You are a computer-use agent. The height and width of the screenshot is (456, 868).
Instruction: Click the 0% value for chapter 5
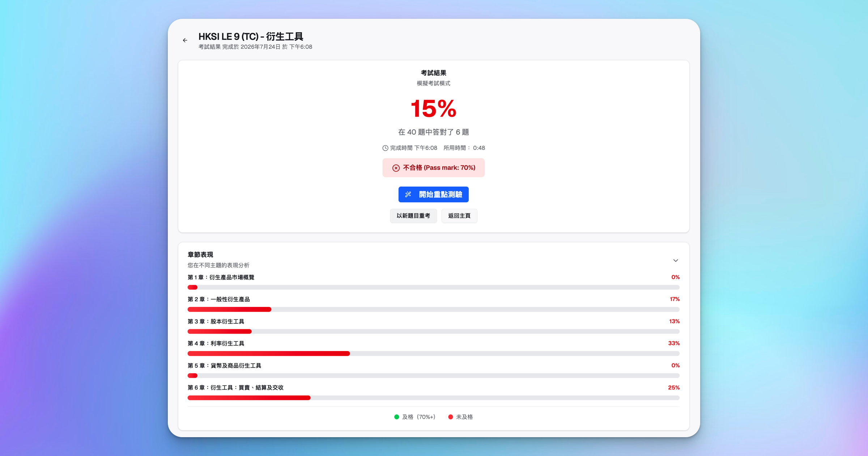tap(675, 366)
